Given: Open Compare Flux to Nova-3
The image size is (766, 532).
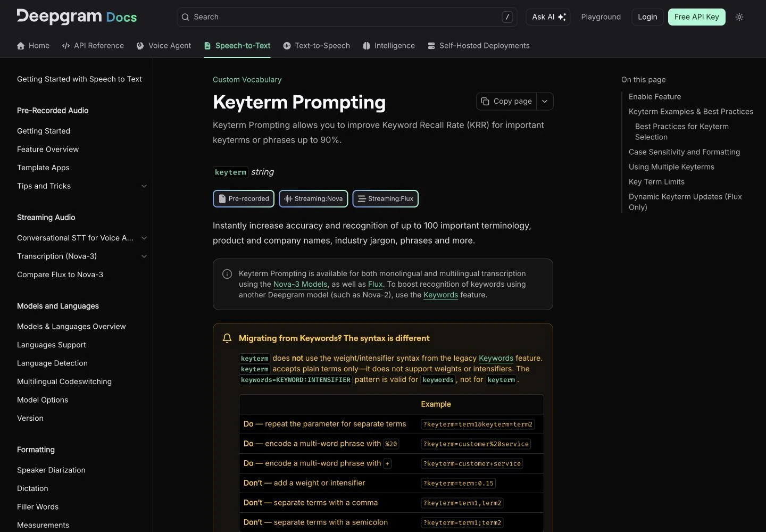Looking at the screenshot, I should click(x=60, y=275).
